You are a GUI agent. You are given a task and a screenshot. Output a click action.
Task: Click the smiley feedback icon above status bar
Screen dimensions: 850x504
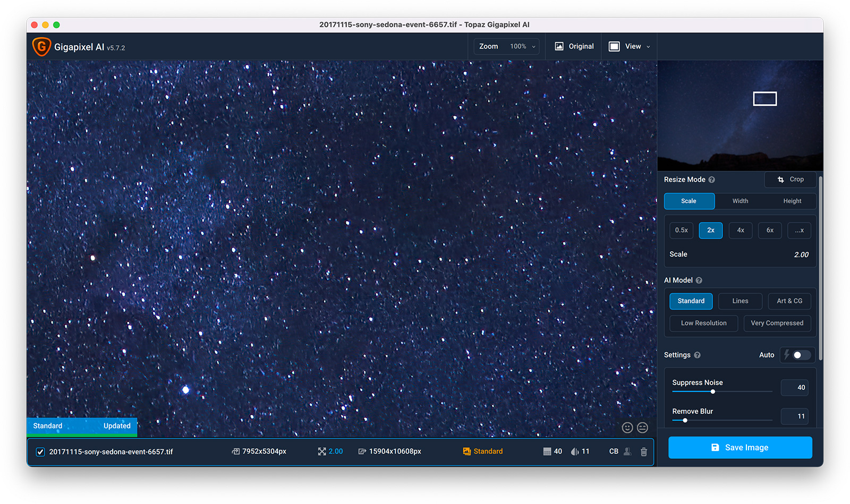(x=627, y=427)
